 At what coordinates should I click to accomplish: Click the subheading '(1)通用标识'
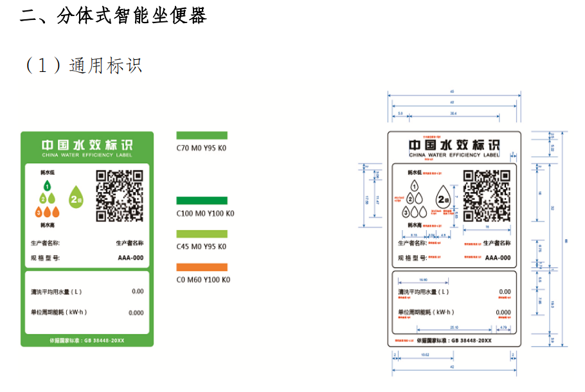[x=84, y=66]
